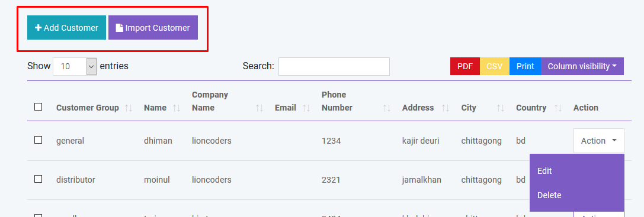The width and height of the screenshot is (644, 217).
Task: Check the box for customer moinul
Action: tap(38, 179)
